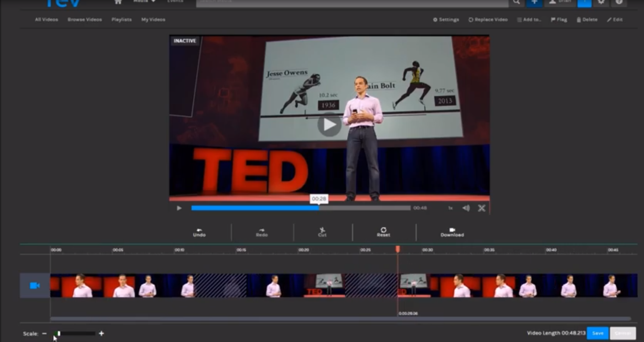Click the small play button in player bar
The height and width of the screenshot is (342, 644).
(179, 208)
